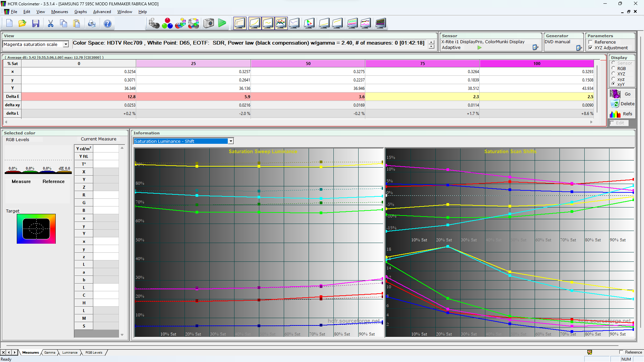Image resolution: width=644 pixels, height=362 pixels.
Task: Toggle the XYZ Adjustment checkbox
Action: 591,48
